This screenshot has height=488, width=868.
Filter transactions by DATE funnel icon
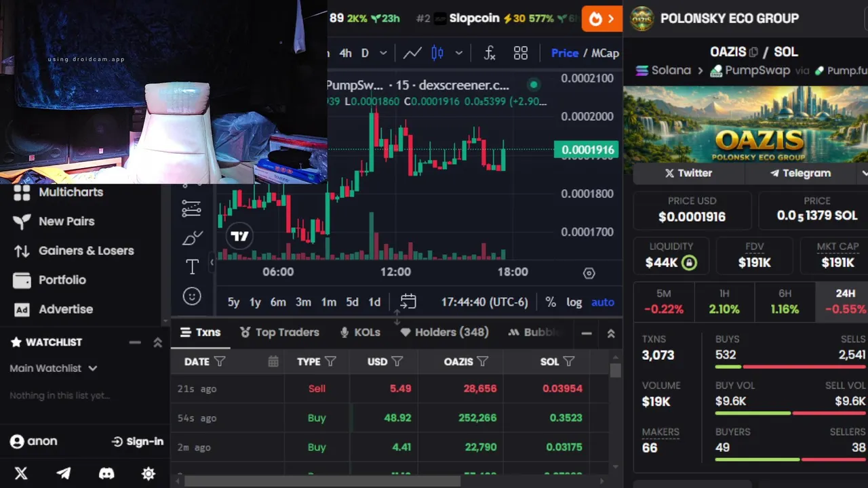point(220,361)
